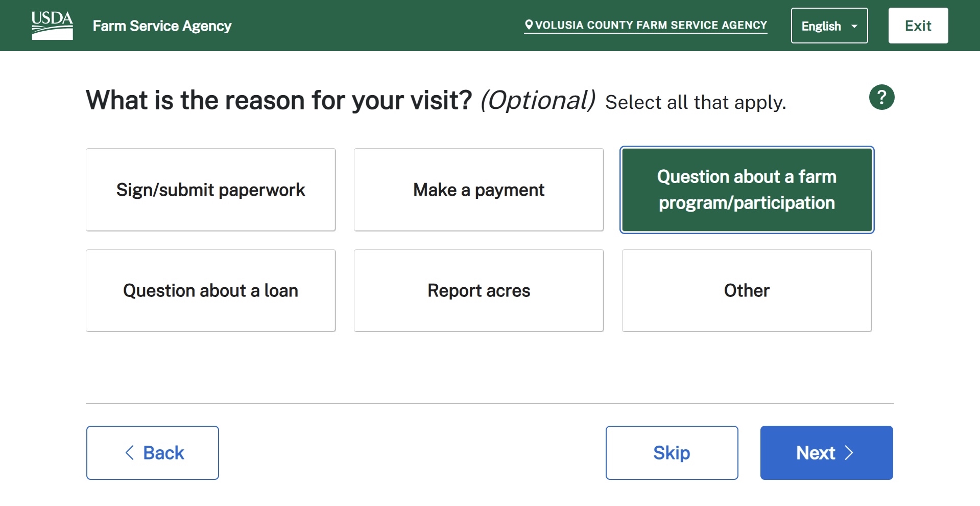Click the Skip button
The width and height of the screenshot is (980, 506).
(x=672, y=452)
